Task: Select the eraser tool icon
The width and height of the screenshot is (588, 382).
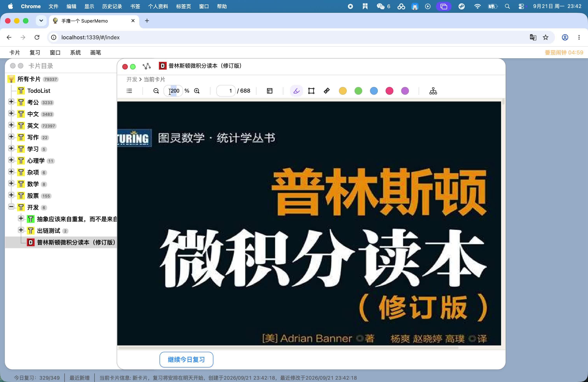Action: click(x=327, y=91)
